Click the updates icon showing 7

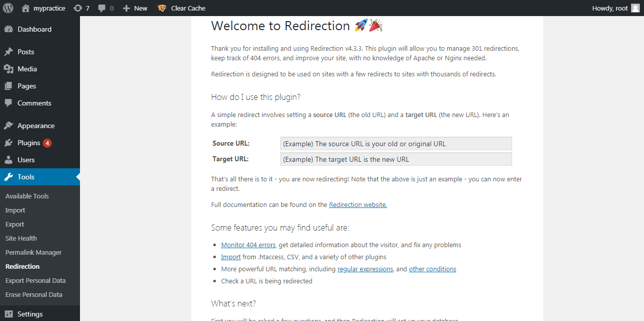tap(77, 8)
